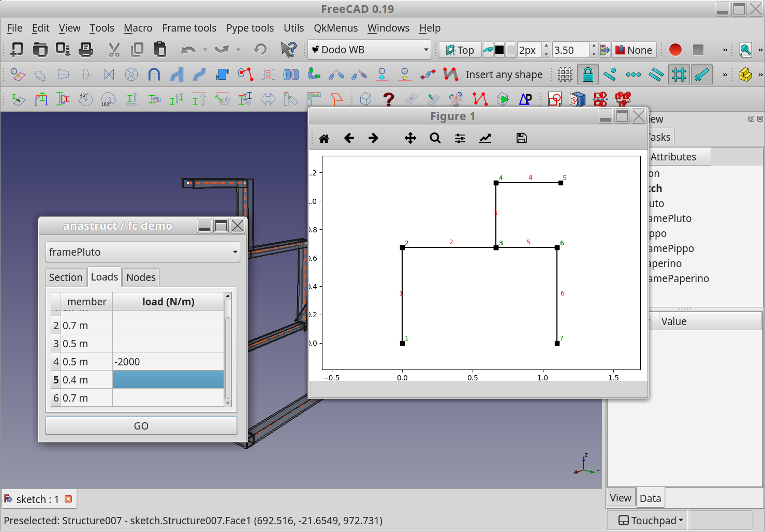Select the sketch : 1 document tab
The width and height of the screenshot is (765, 532).
pos(38,499)
